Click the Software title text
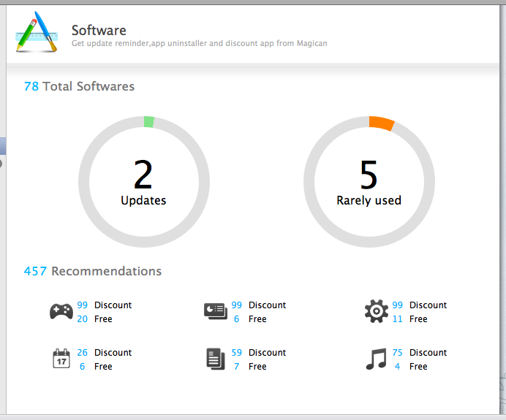This screenshot has height=420, width=506. pyautogui.click(x=99, y=30)
